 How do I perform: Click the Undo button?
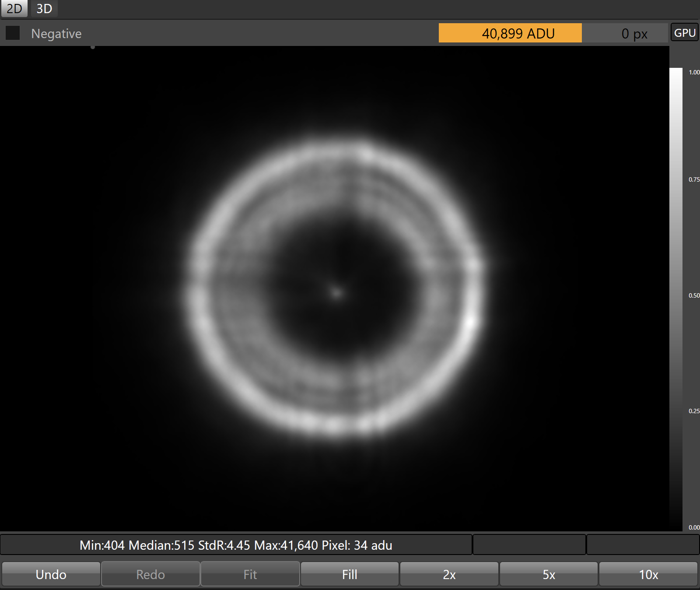[51, 574]
